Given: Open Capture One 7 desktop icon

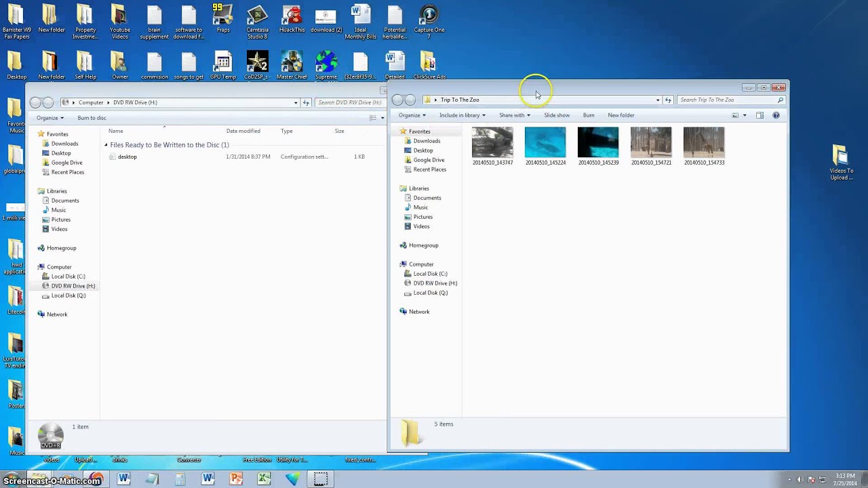Looking at the screenshot, I should click(429, 22).
